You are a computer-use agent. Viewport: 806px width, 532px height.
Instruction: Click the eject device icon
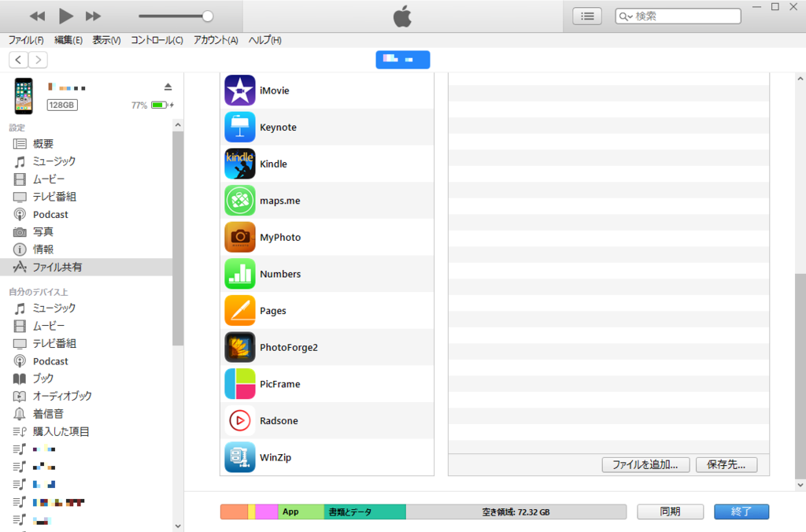(x=168, y=87)
